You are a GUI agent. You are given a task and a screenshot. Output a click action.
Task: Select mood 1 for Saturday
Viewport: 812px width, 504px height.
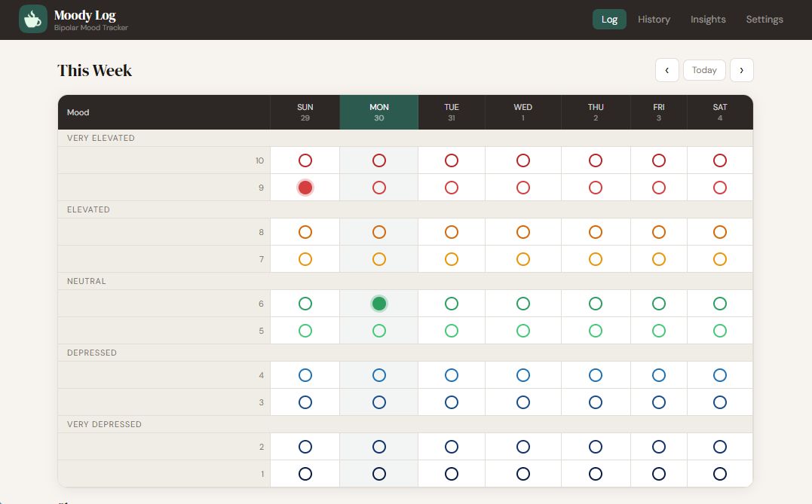point(719,474)
